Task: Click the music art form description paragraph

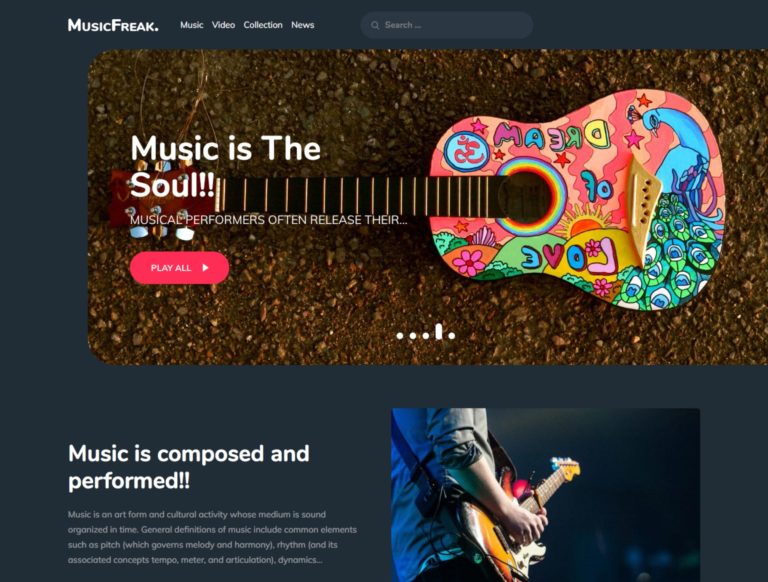Action: 212,537
